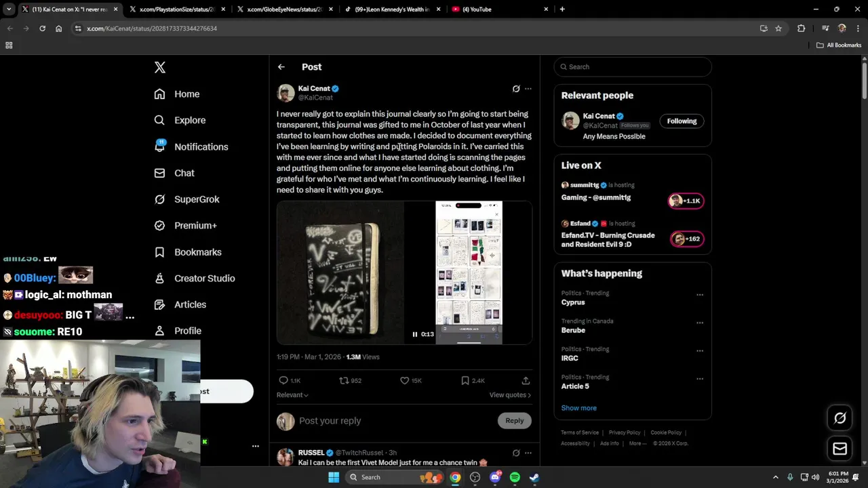Open the X logo home link
The width and height of the screenshot is (868, 488).
pos(160,67)
